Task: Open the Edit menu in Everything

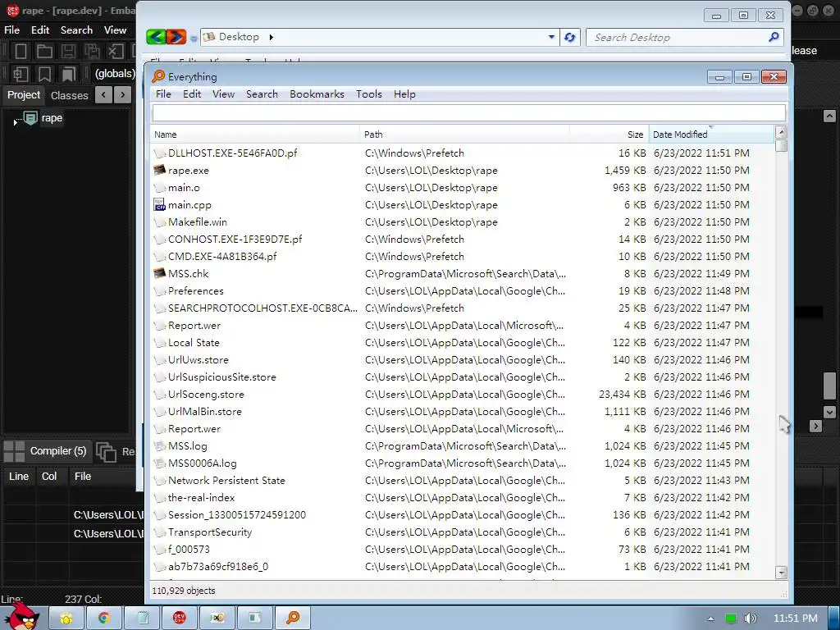Action: coord(192,94)
